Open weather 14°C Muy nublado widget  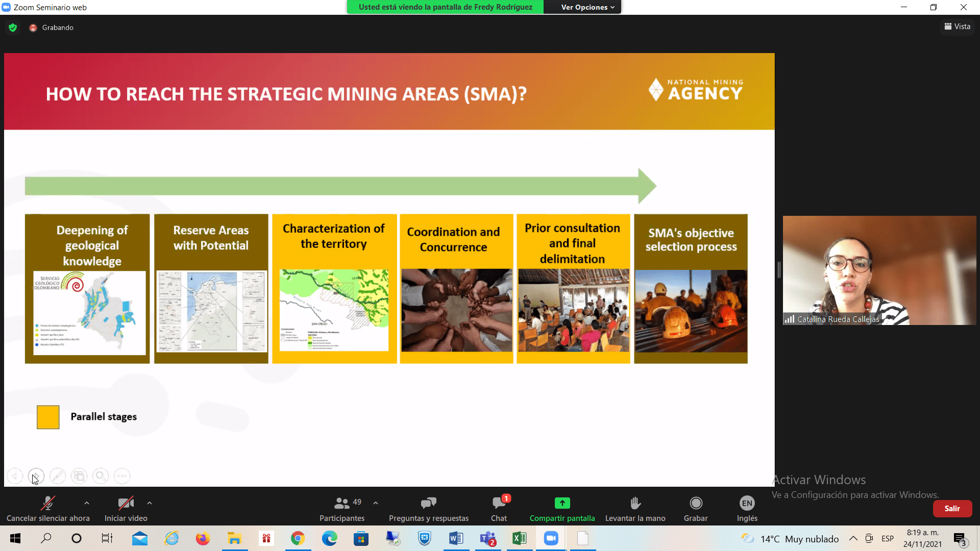pos(790,539)
